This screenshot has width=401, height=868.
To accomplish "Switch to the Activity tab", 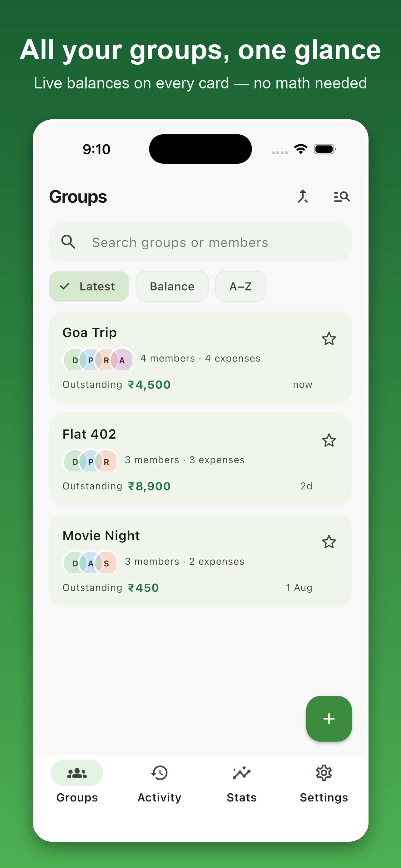I will pos(159,783).
